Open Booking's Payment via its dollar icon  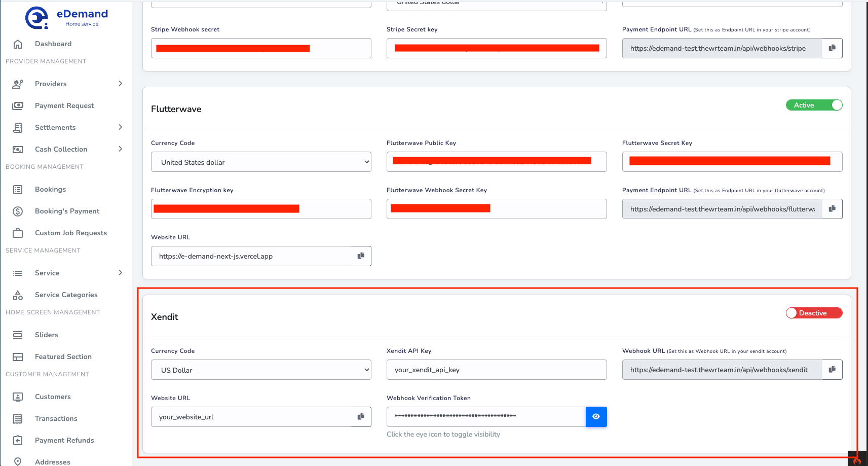17,211
